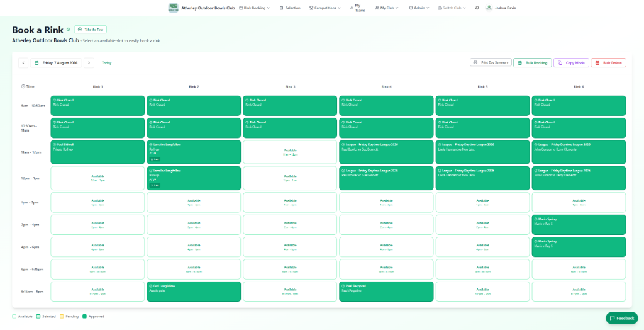The height and width of the screenshot is (330, 644).
Task: Click the printer icon in Print Day Summary
Action: tap(475, 62)
